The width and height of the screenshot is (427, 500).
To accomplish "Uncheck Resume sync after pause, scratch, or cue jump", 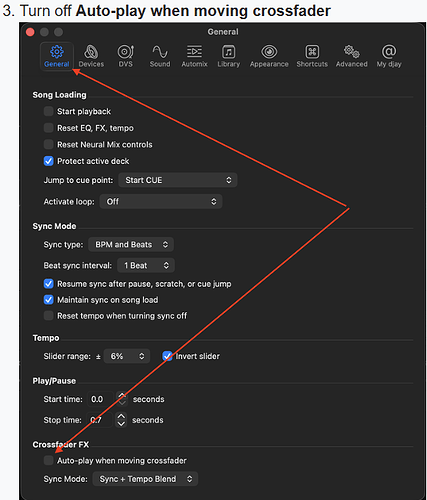I will click(x=49, y=284).
